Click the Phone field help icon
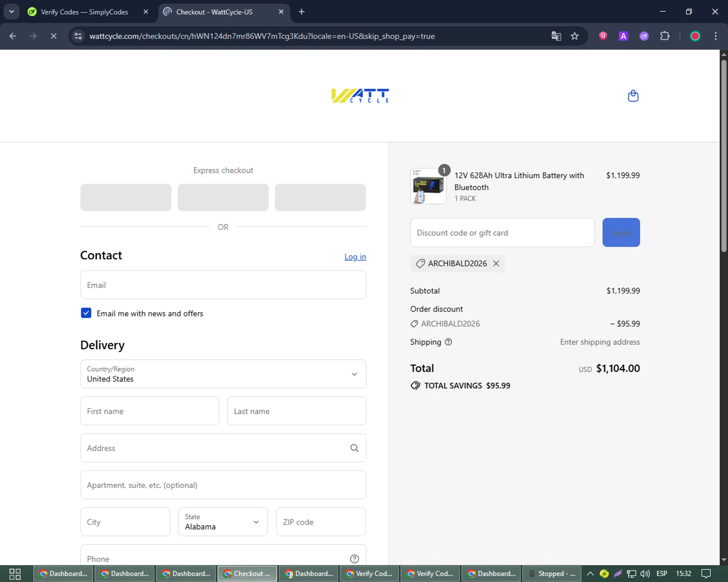This screenshot has height=582, width=728. (x=354, y=559)
